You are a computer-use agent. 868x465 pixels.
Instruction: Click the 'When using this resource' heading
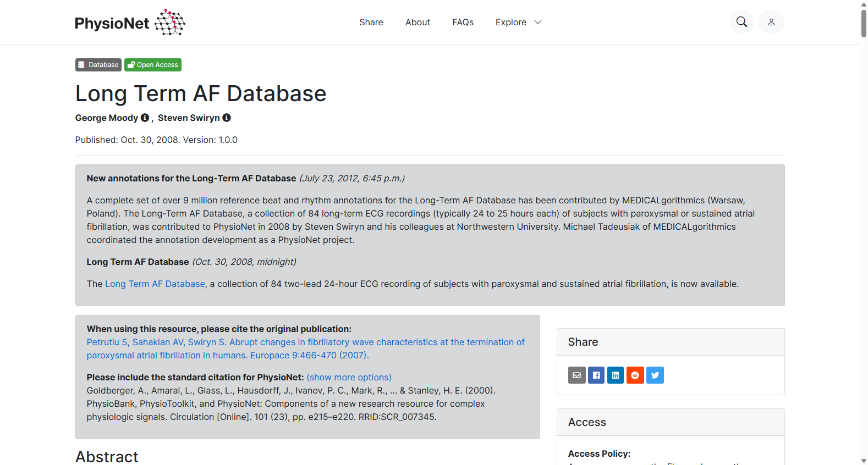219,329
